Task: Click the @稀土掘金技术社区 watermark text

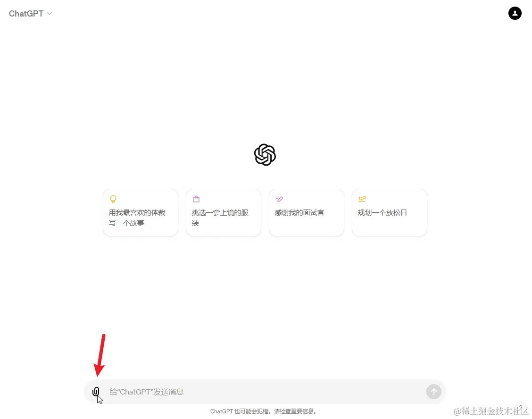Action: (x=491, y=411)
